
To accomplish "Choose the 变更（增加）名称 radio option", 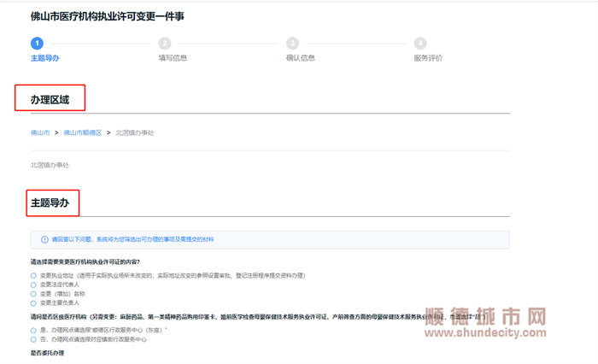I will click(x=34, y=294).
